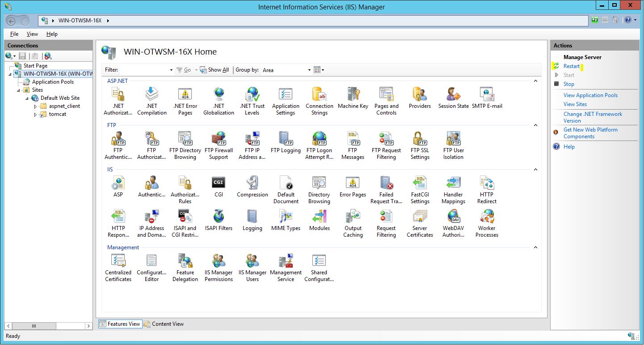Open .NET Compilation feature
Screen dimensions: 644x345
click(152, 101)
